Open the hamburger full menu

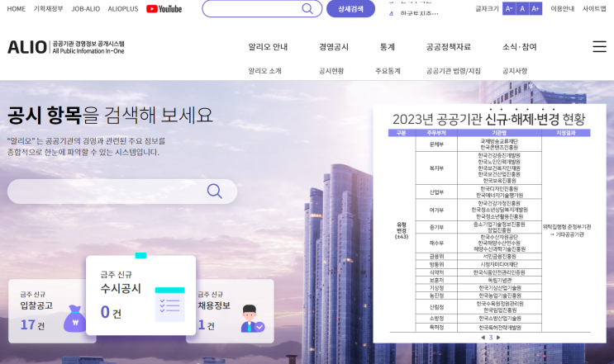click(x=599, y=46)
